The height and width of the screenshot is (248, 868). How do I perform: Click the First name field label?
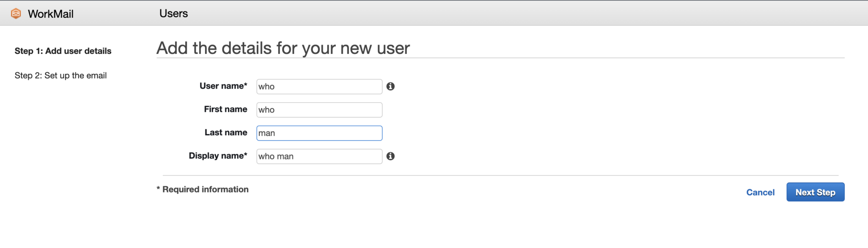click(225, 109)
